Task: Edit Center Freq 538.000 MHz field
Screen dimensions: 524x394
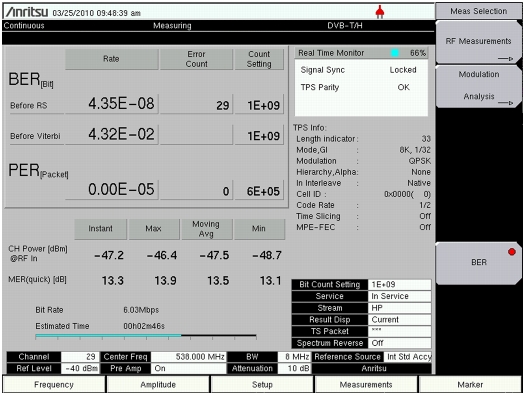Action: coord(188,357)
